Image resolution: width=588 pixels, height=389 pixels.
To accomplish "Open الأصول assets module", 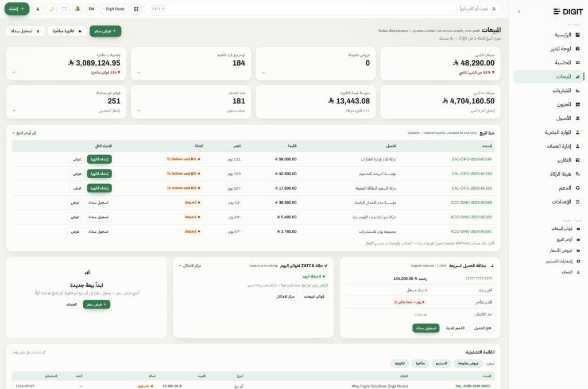I will (548, 118).
